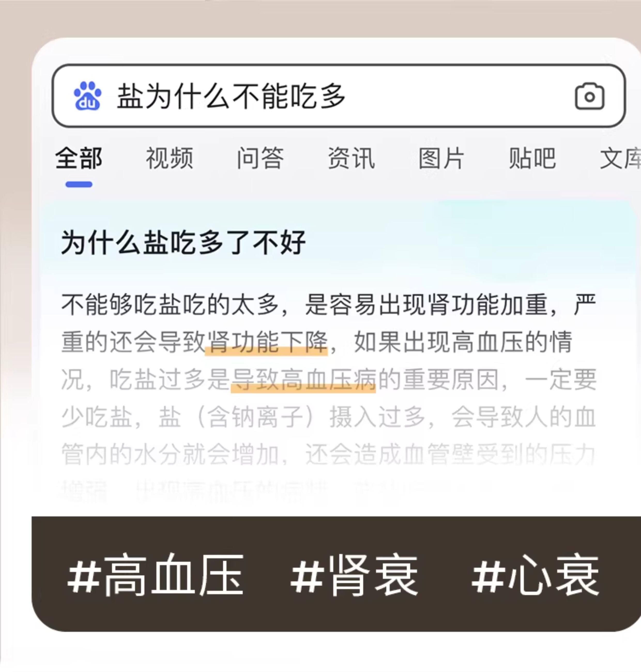Click the blue underline indicator under 全部
641x672 pixels.
[x=79, y=185]
